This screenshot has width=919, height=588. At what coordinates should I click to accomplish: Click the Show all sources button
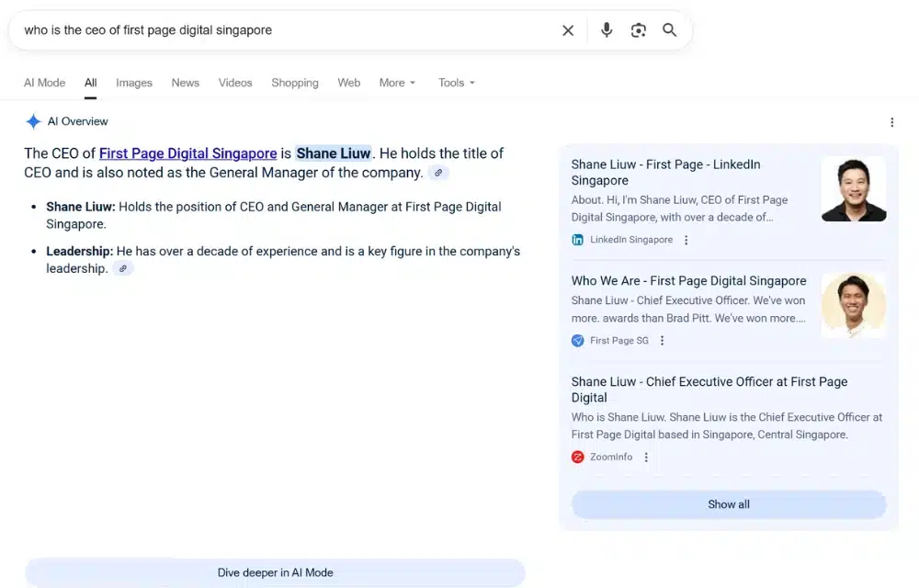point(729,504)
